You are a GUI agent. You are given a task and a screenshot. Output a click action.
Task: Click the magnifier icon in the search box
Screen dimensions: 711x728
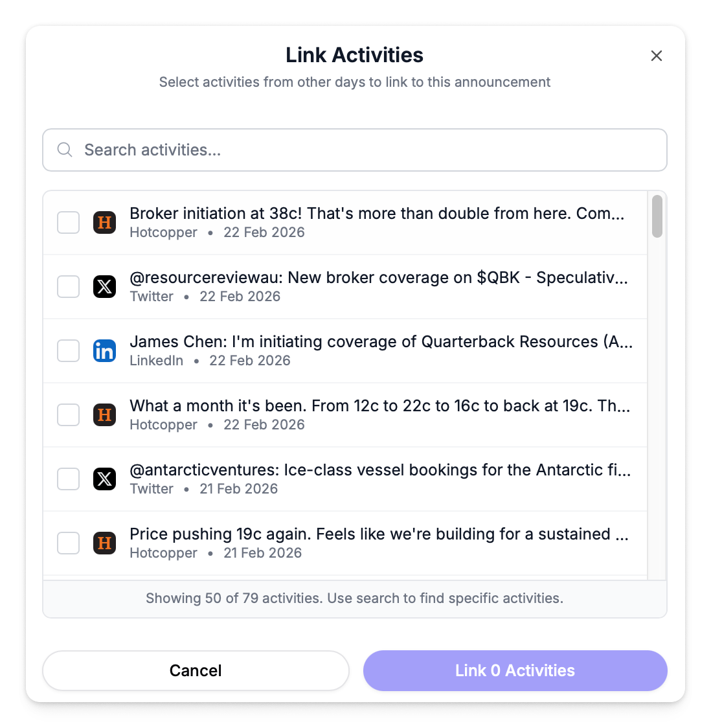click(65, 150)
